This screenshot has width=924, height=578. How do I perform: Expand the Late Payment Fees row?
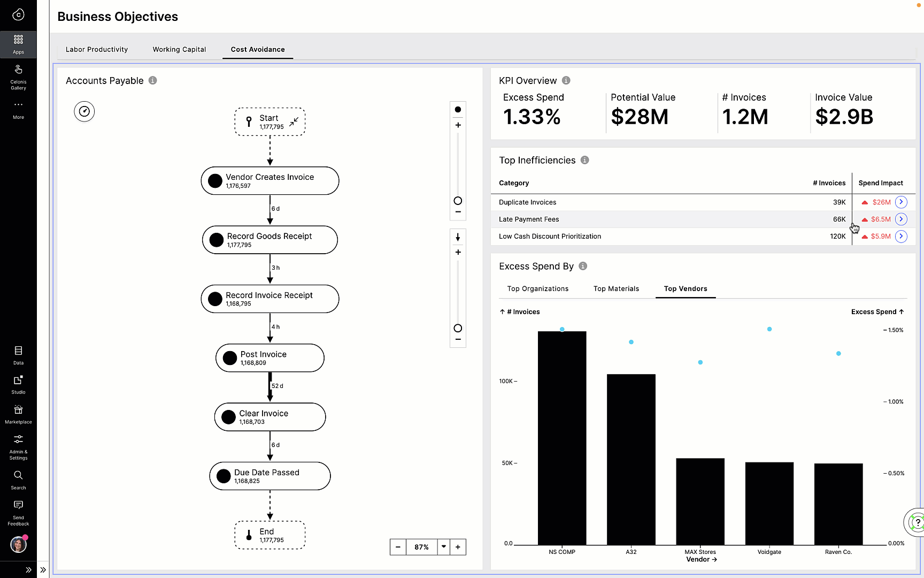pos(901,219)
